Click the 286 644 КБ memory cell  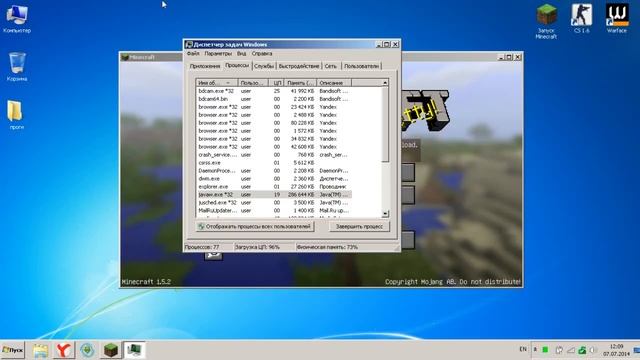pyautogui.click(x=301, y=195)
